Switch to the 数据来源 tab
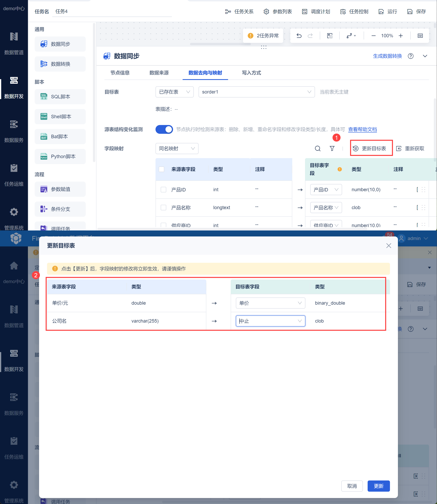This screenshot has height=504, width=437. click(159, 73)
